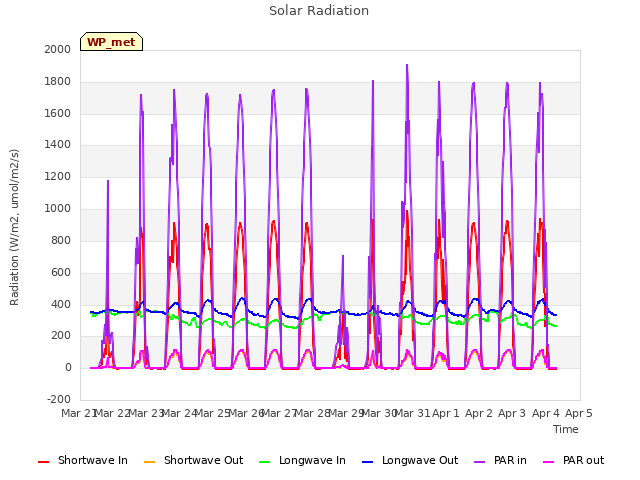The height and width of the screenshot is (480, 640).
Task: Toggle the Longwave In legend label
Action: [x=312, y=460]
